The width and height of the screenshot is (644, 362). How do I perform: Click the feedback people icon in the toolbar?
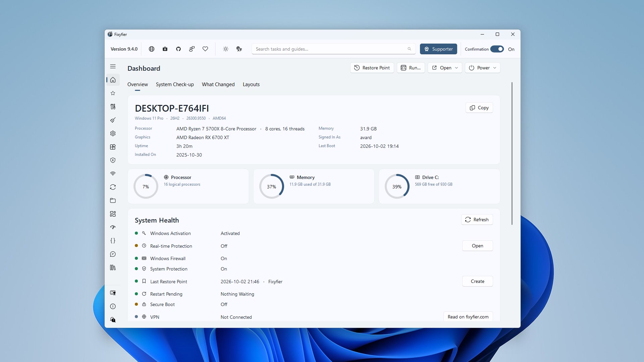point(192,49)
